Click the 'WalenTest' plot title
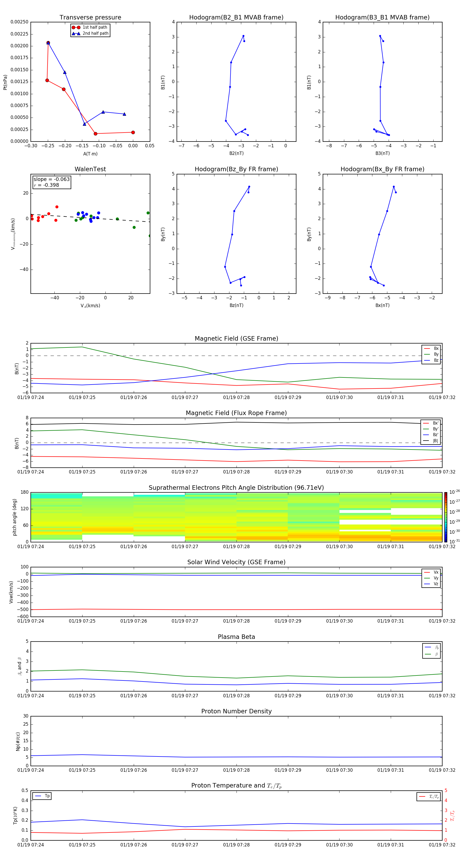Screen dimensions: 473x868 (90, 169)
